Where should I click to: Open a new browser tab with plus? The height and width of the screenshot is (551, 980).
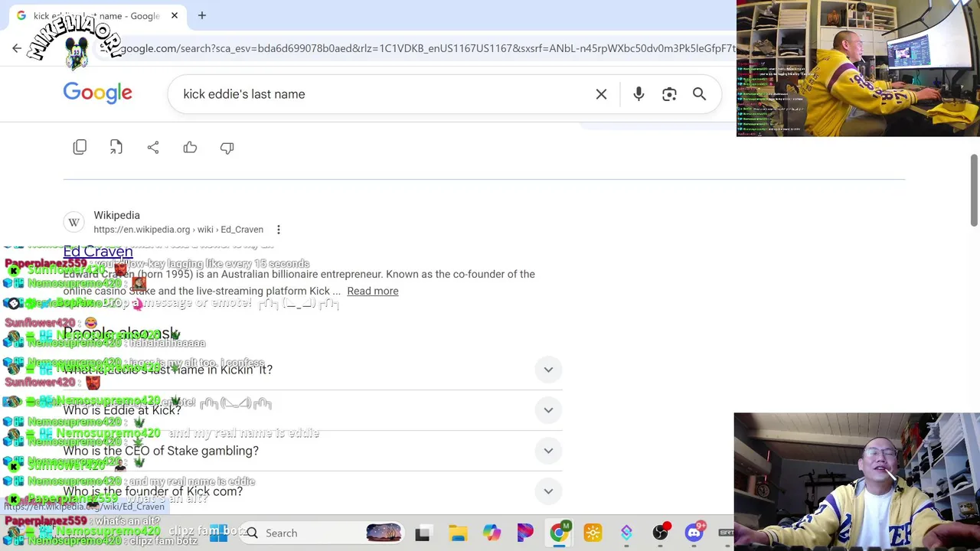tap(202, 15)
